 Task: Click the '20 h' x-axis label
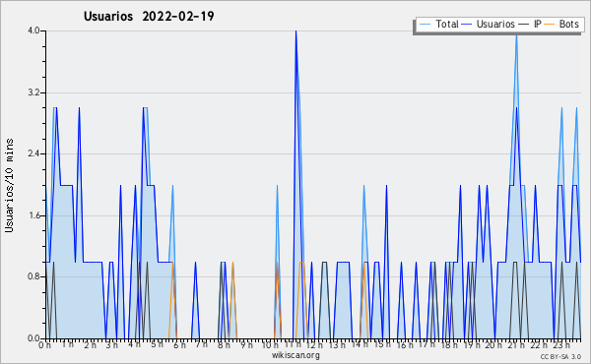pyautogui.click(x=493, y=344)
